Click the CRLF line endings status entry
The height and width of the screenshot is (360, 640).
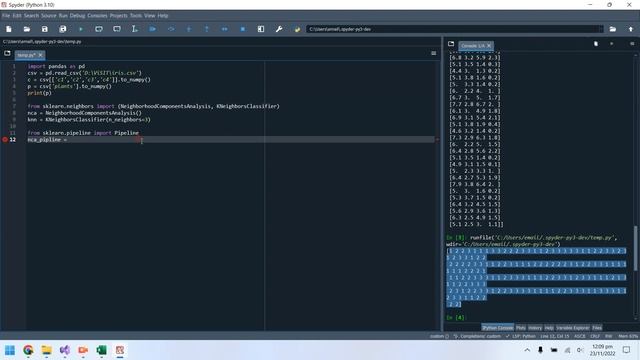(595, 336)
